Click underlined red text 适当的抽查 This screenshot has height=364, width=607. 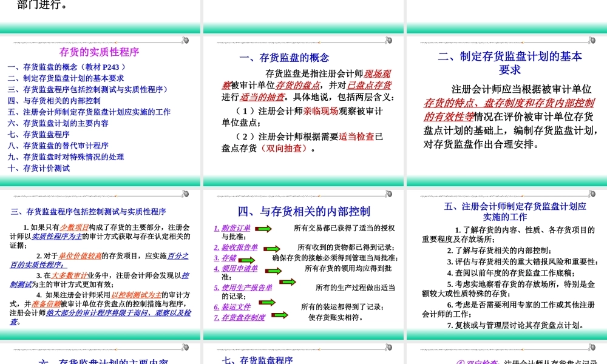point(262,96)
